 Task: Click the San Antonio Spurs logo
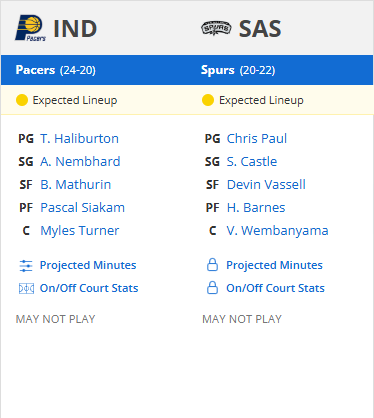(216, 28)
